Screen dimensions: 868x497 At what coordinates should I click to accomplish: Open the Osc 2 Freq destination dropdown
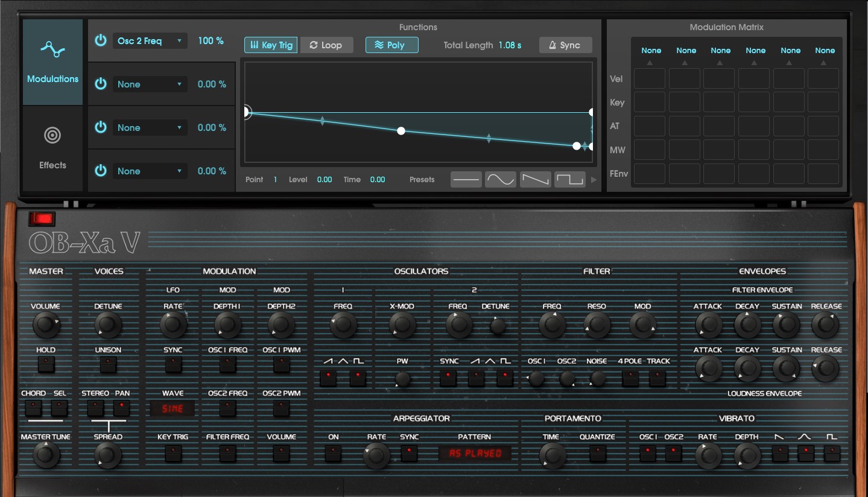tap(150, 41)
